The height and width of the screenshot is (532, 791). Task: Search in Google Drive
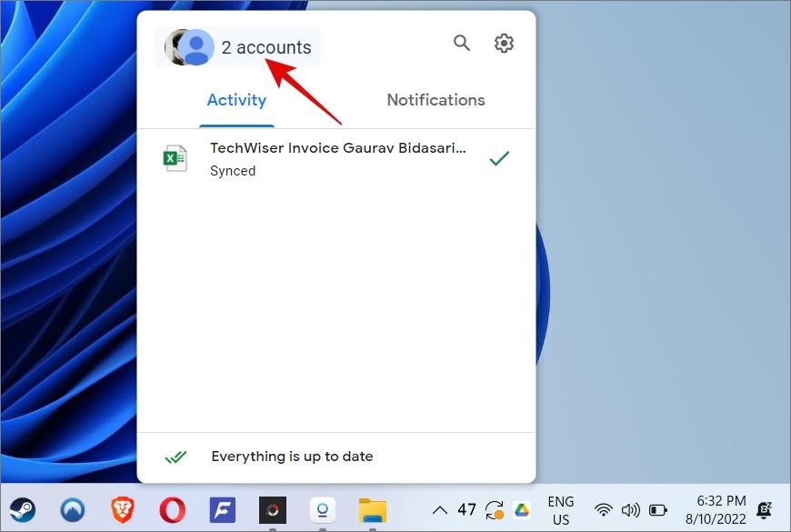[x=461, y=43]
